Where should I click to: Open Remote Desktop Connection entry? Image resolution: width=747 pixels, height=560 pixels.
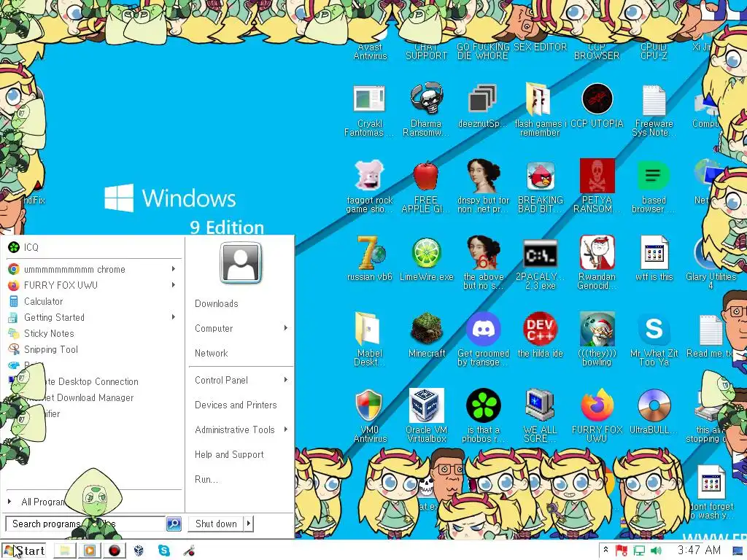pos(93,381)
